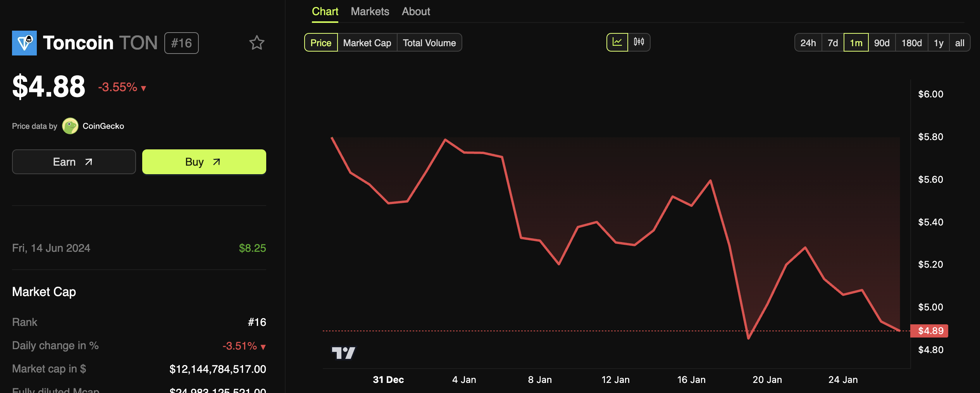The image size is (980, 393).
Task: Open the Markets tab
Action: pos(370,12)
